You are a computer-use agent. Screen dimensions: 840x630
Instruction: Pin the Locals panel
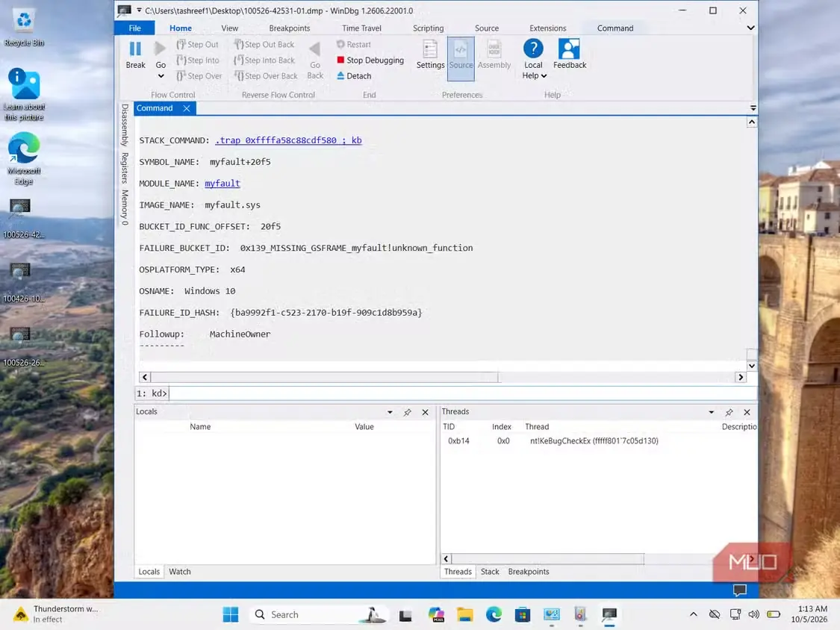point(408,412)
